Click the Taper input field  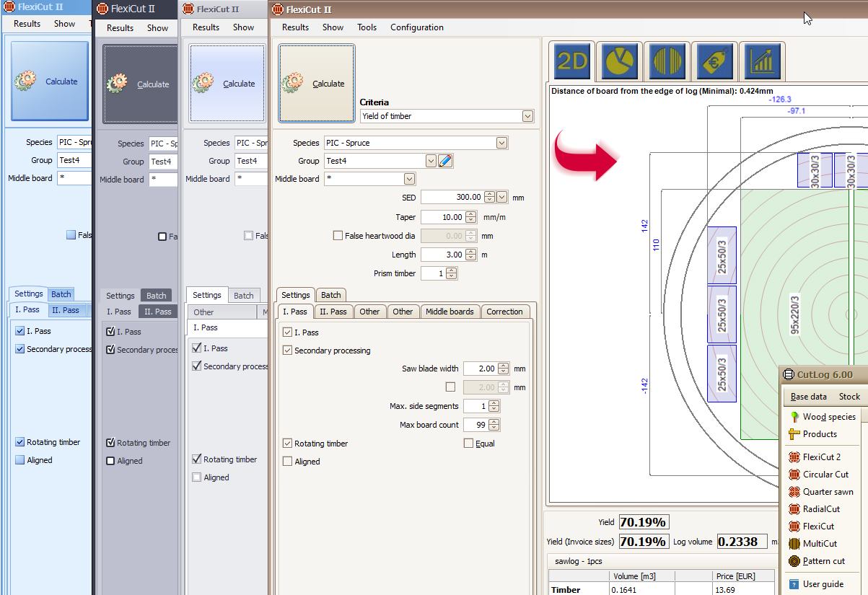tap(443, 217)
